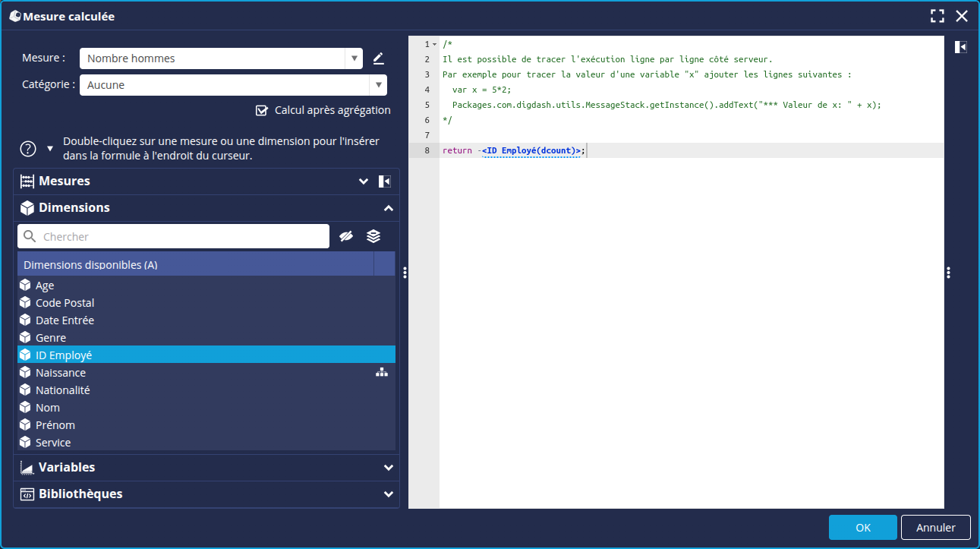The width and height of the screenshot is (980, 549).
Task: Click the help question mark icon
Action: 28,149
